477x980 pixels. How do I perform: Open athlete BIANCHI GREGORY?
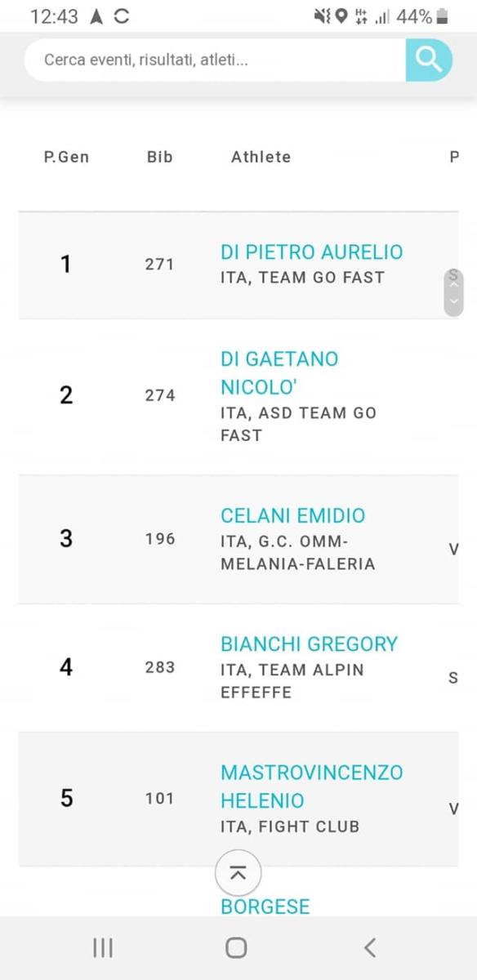pyautogui.click(x=309, y=644)
